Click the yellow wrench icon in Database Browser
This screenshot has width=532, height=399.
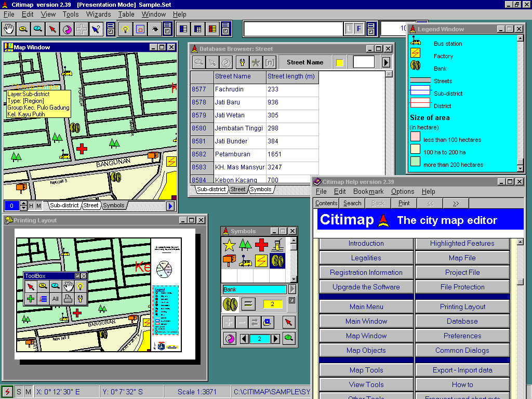(241, 62)
